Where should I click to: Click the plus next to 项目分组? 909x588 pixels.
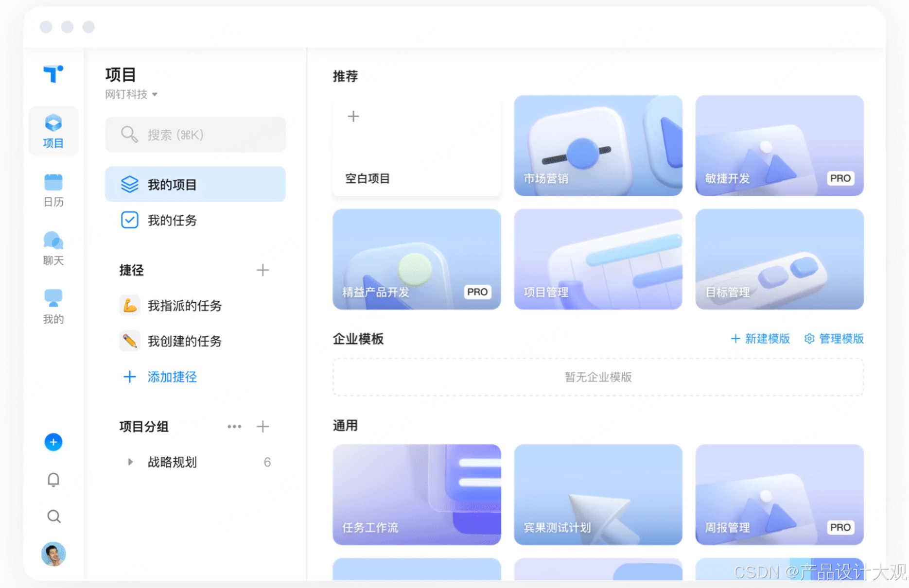(262, 427)
